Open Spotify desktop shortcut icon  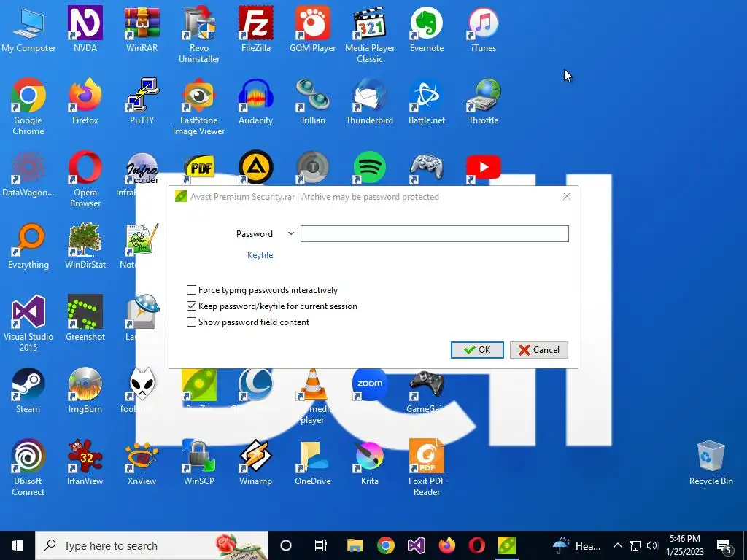point(370,168)
